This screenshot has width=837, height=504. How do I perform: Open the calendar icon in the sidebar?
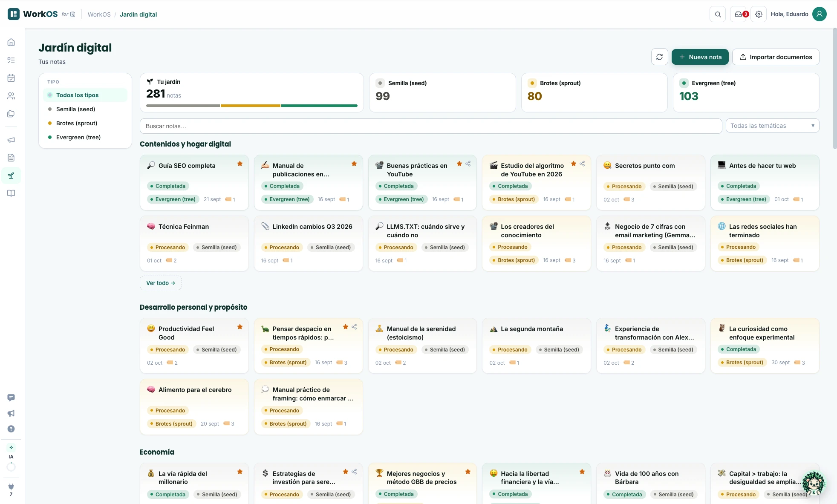pos(11,78)
